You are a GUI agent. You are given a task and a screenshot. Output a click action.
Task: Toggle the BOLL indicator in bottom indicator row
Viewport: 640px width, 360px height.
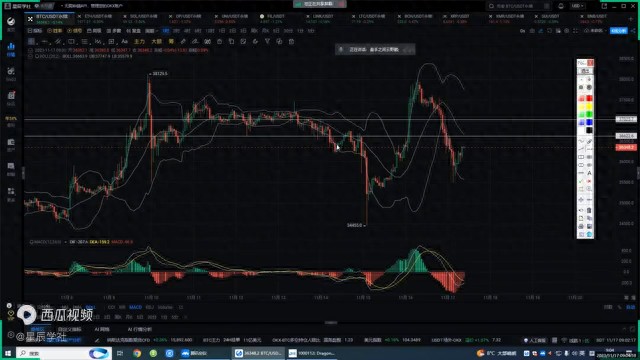pos(90,307)
